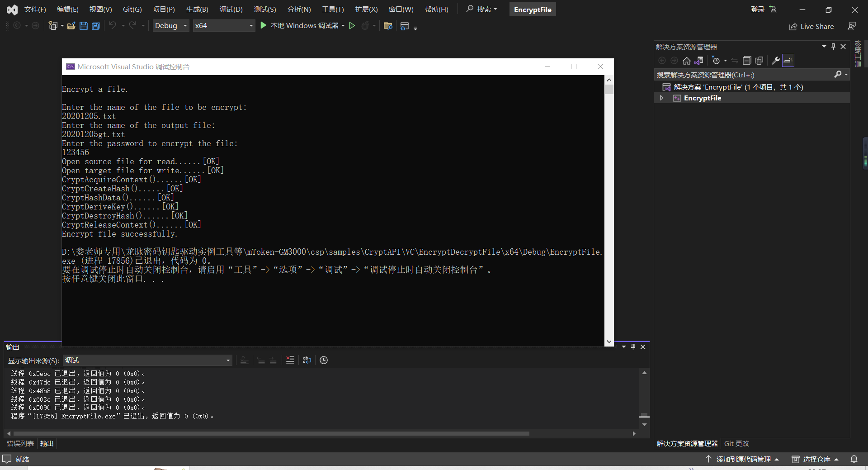Save all files
The image size is (868, 470).
pyautogui.click(x=96, y=26)
